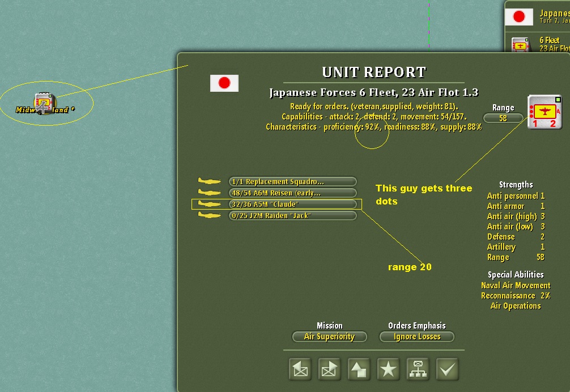The image size is (570, 392).
Task: Click the star icon button
Action: 389,369
